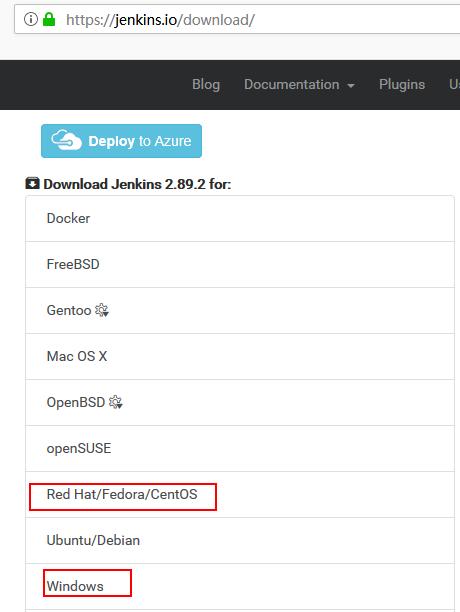Select Docker download option
The height and width of the screenshot is (612, 460).
pos(240,218)
